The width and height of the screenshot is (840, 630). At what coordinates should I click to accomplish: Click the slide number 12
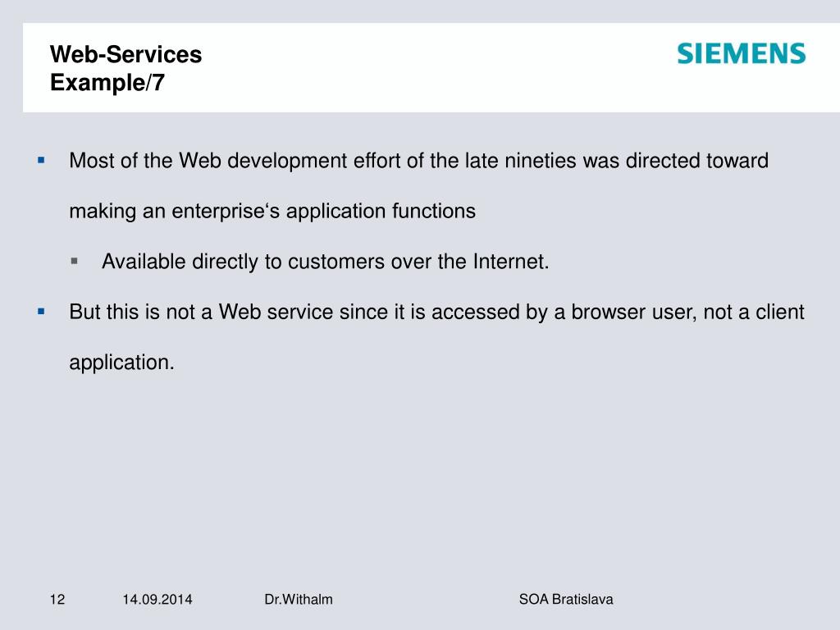[57, 599]
